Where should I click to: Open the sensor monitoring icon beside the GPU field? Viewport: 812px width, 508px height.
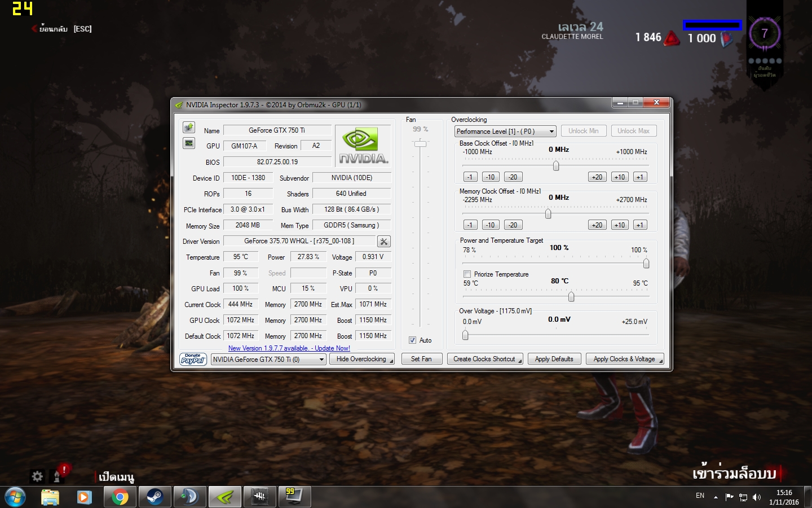(189, 143)
